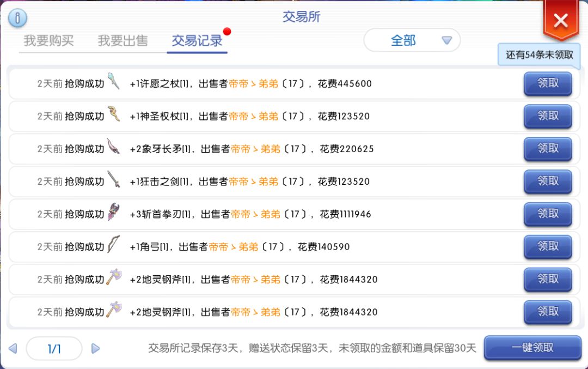The width and height of the screenshot is (588, 369).
Task: Click the record retention notice text
Action: (x=312, y=348)
